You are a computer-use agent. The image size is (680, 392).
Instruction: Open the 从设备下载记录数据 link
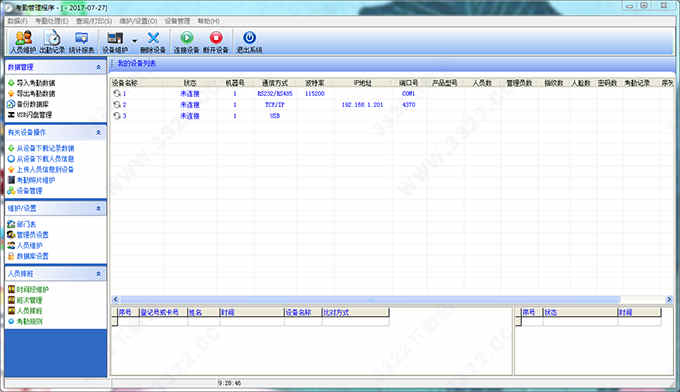tap(46, 148)
